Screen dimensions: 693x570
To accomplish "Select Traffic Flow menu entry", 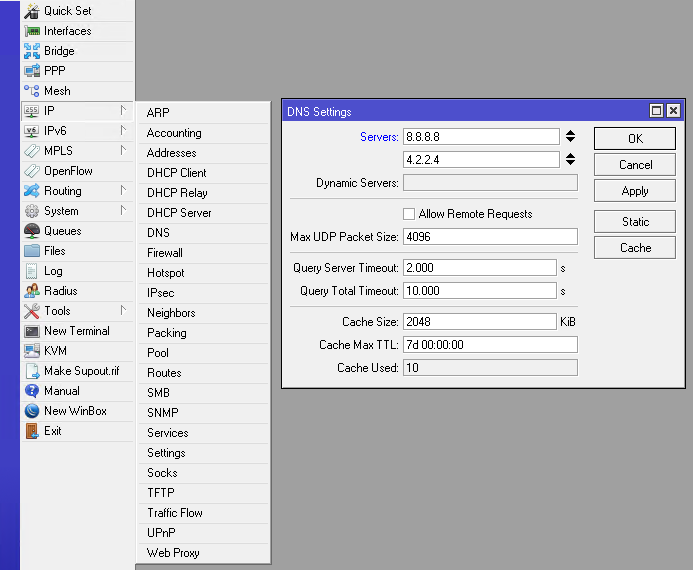I will click(203, 513).
